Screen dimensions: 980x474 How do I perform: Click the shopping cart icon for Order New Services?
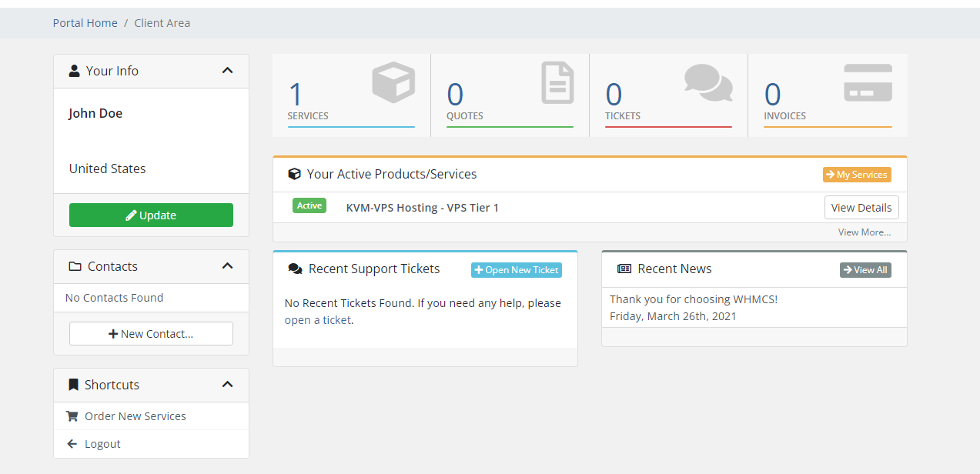click(x=72, y=416)
